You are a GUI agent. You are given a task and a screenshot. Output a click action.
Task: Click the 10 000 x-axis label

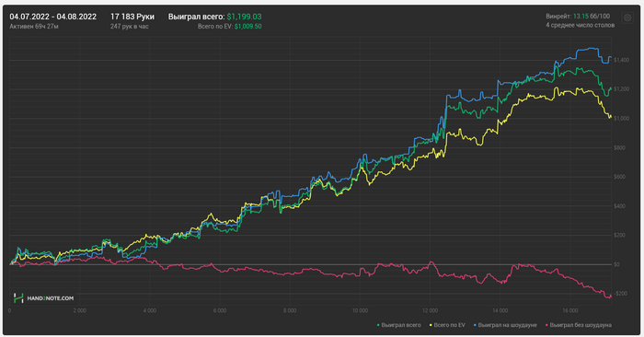click(x=360, y=310)
